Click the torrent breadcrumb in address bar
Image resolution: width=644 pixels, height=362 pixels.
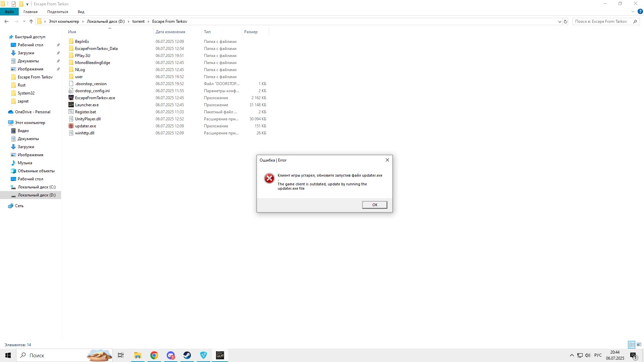coord(138,21)
